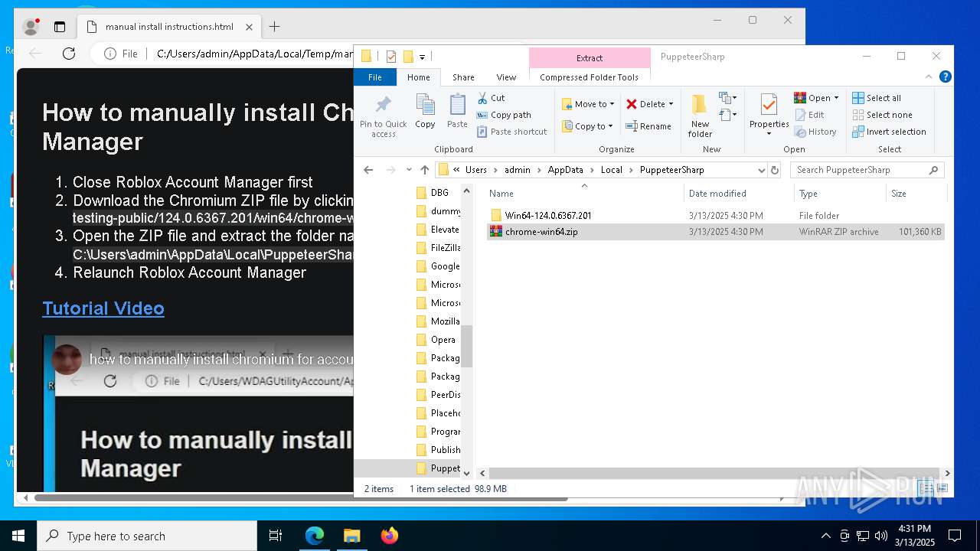This screenshot has height=551, width=980.
Task: Click the Edit ribbon command
Action: [809, 115]
